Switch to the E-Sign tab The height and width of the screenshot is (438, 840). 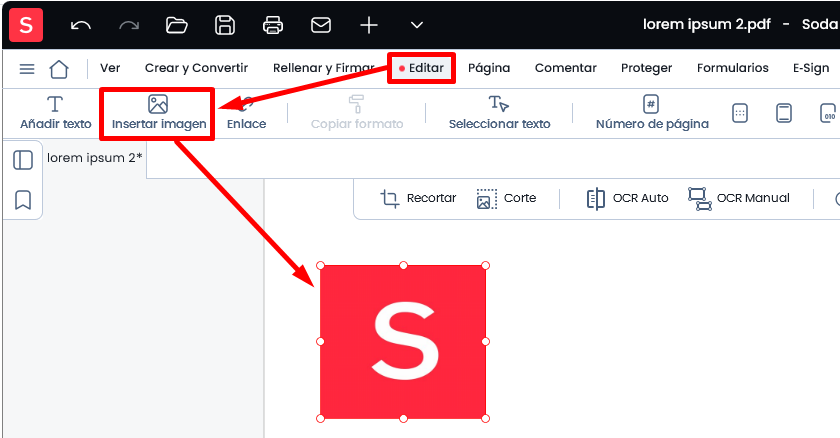coord(811,68)
